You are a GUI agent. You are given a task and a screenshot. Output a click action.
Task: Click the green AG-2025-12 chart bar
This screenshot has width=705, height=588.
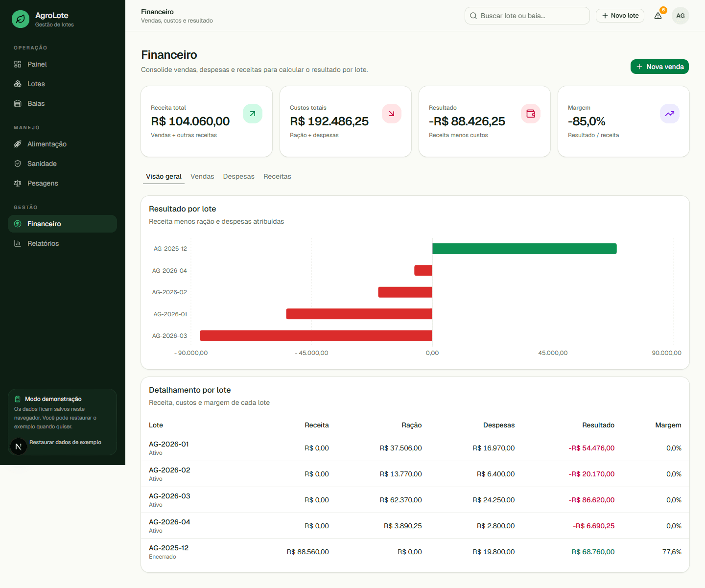pos(524,249)
